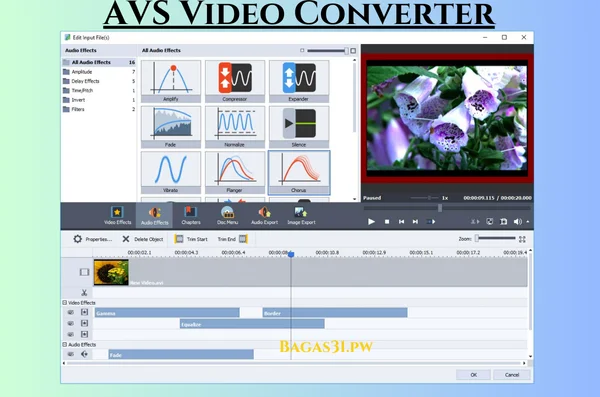Image resolution: width=600 pixels, height=397 pixels.
Task: Open the Delay Effects folder
Action: [99, 81]
